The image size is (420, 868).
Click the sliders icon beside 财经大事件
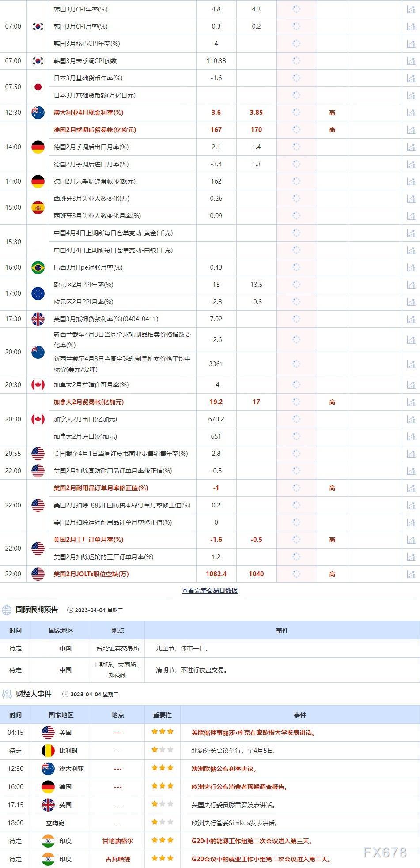click(x=7, y=694)
